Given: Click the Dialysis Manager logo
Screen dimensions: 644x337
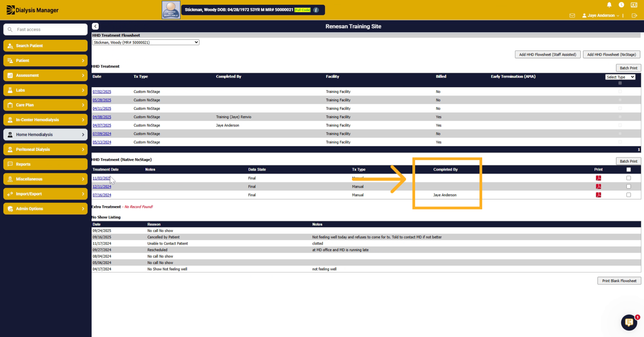Looking at the screenshot, I should click(x=32, y=10).
